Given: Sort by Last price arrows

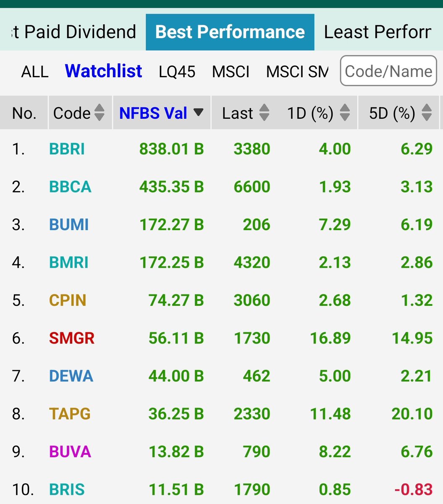Looking at the screenshot, I should click(x=264, y=113).
